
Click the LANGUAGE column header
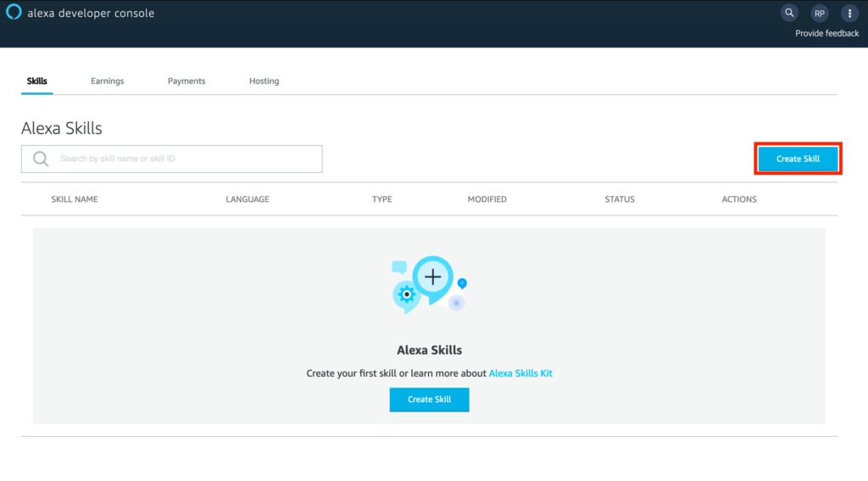248,199
